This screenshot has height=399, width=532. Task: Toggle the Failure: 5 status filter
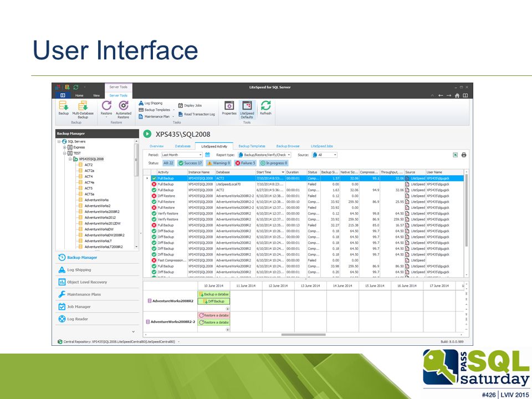(x=245, y=163)
